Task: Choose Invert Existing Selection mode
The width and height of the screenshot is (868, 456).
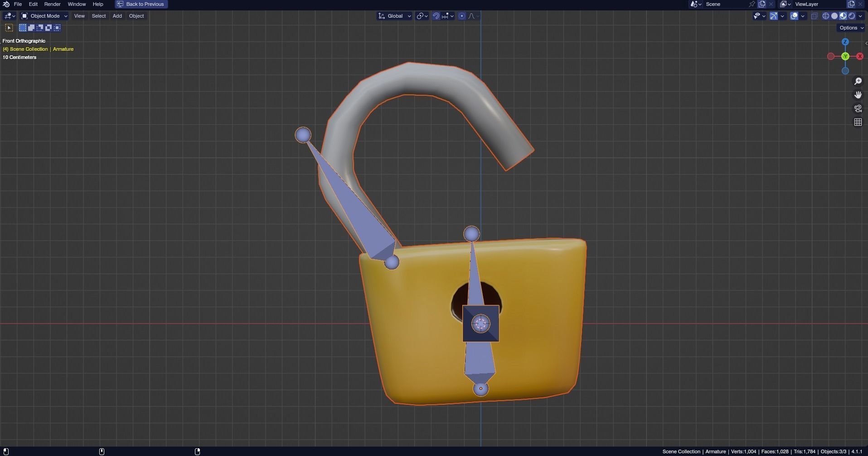Action: click(48, 28)
